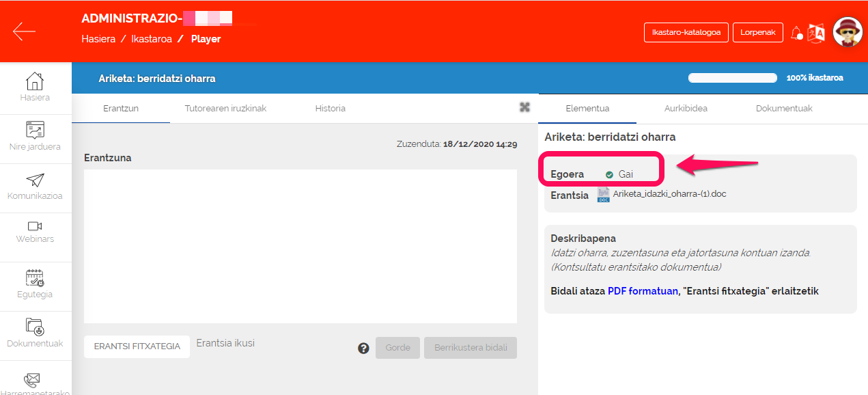Click the notifications bell icon
Viewport: 868px width, 395px height.
[796, 33]
